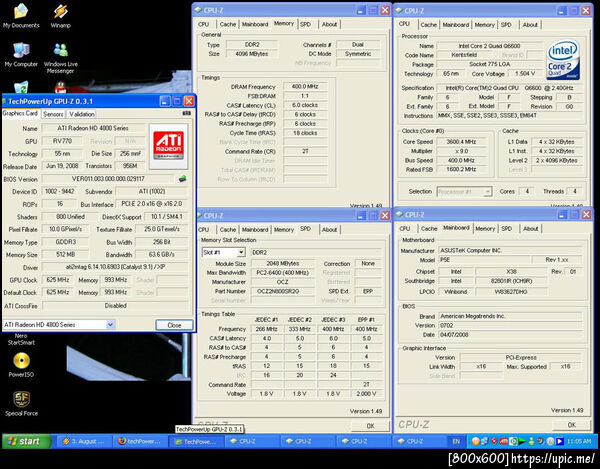The height and width of the screenshot is (469, 600).
Task: Open About tab in CPU-Z ASUSTeK mainboard window
Action: pyautogui.click(x=530, y=228)
